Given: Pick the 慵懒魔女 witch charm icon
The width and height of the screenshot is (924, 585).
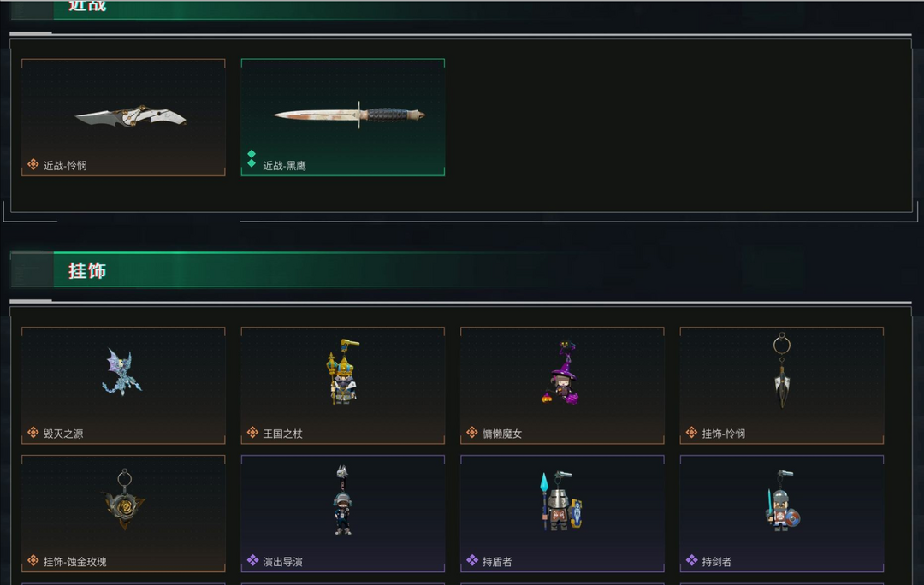Looking at the screenshot, I should (561, 372).
